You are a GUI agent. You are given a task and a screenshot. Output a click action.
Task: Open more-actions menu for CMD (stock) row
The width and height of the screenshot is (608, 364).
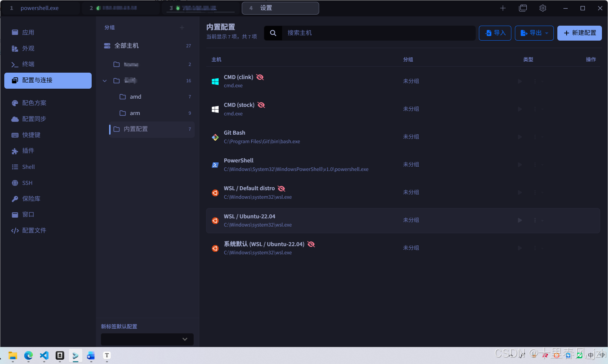coord(535,109)
